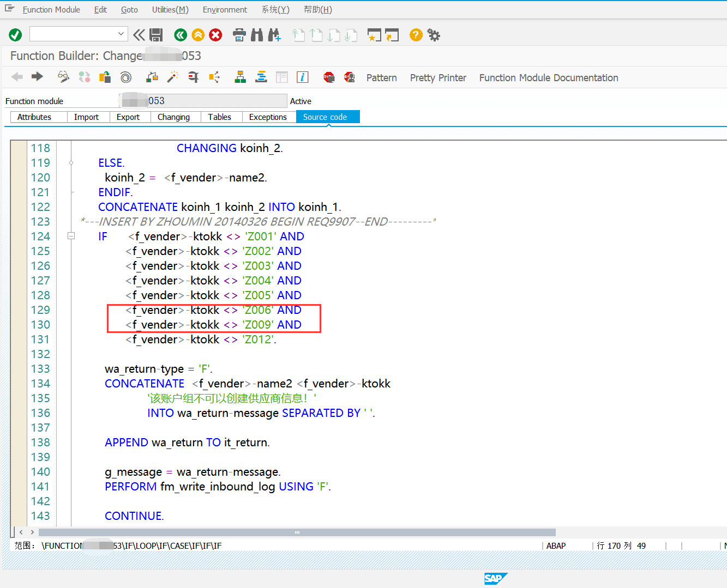This screenshot has width=727, height=588.
Task: Toggle Fullscreen mode layout icon
Action: pyautogui.click(x=282, y=77)
